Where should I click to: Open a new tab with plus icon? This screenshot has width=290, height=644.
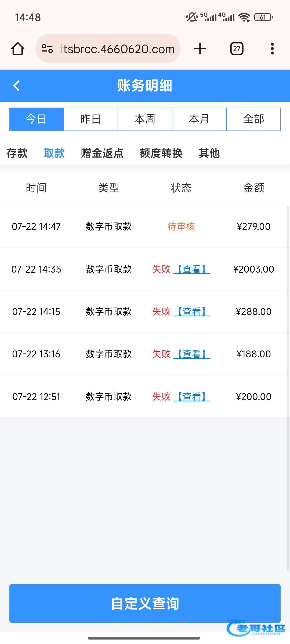click(200, 49)
